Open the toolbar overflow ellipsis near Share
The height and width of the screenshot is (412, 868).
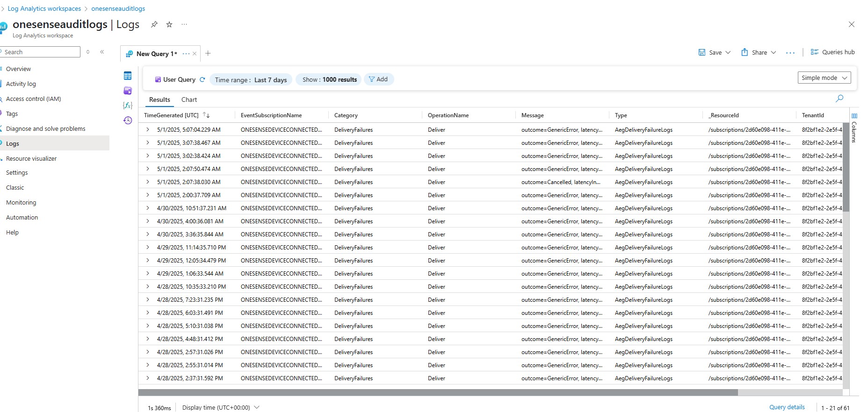(x=790, y=53)
